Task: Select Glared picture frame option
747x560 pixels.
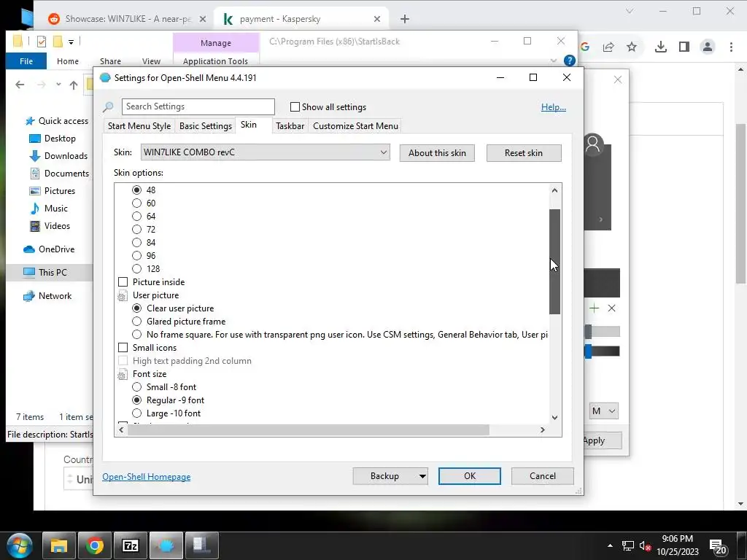Action: (136, 322)
